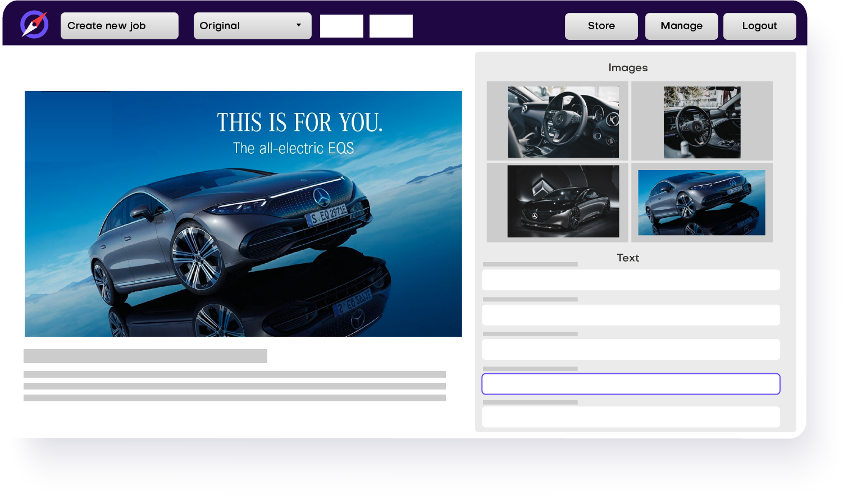Open the Store page
Viewport: 848px width, 504px height.
tap(601, 26)
